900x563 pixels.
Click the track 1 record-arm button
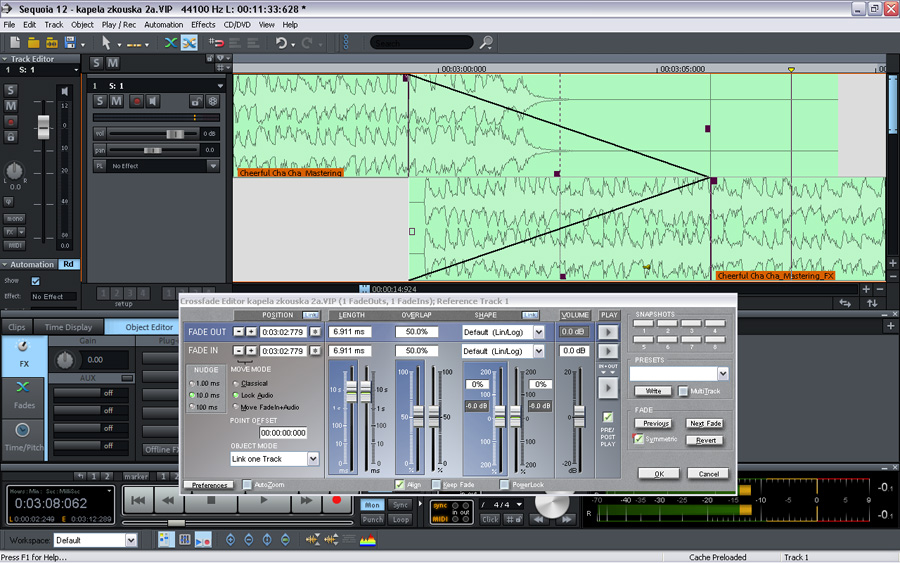tap(136, 101)
